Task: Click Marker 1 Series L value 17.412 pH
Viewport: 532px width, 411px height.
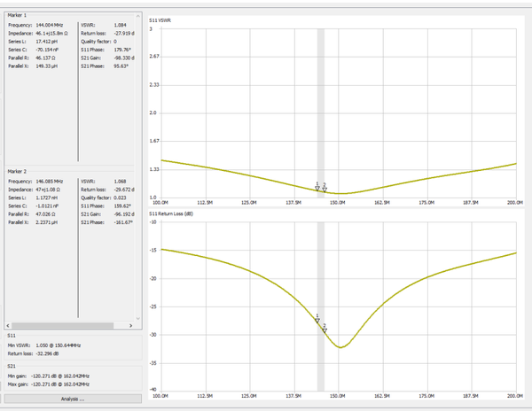Action: pyautogui.click(x=46, y=42)
